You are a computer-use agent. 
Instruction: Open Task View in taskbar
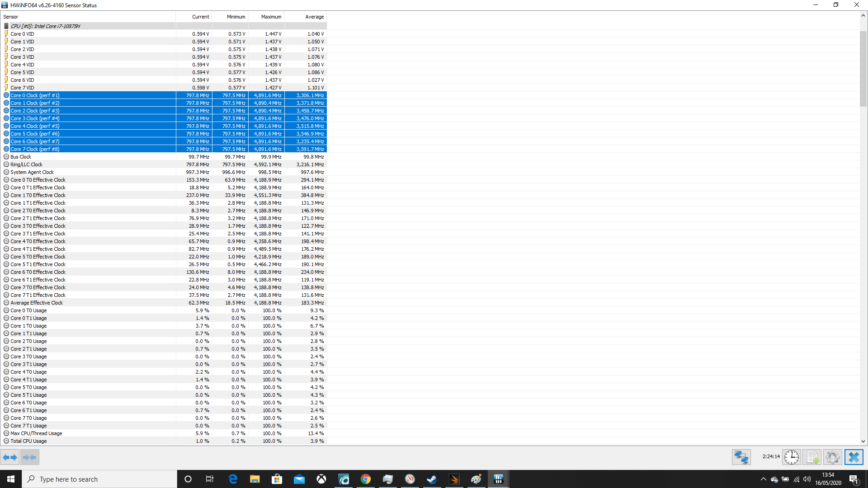coord(210,479)
